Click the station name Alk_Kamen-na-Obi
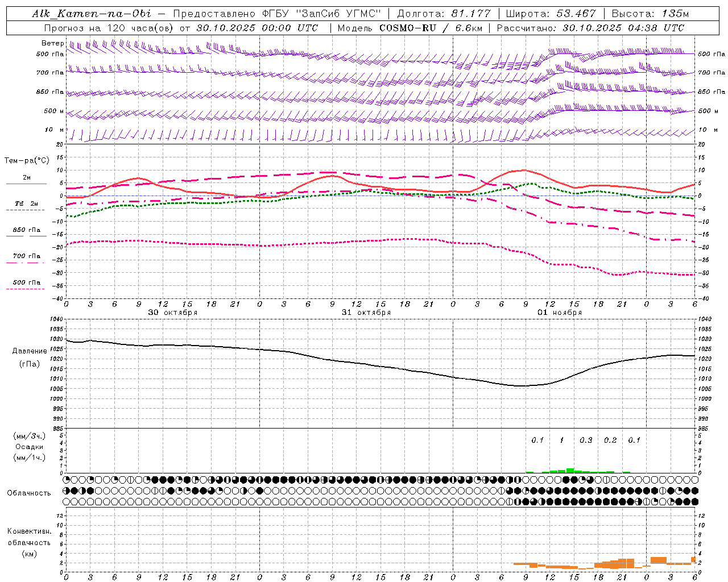 (x=92, y=14)
